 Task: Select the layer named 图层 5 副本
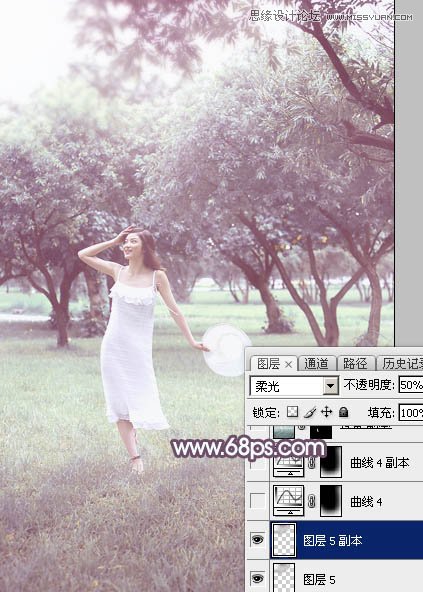(333, 540)
